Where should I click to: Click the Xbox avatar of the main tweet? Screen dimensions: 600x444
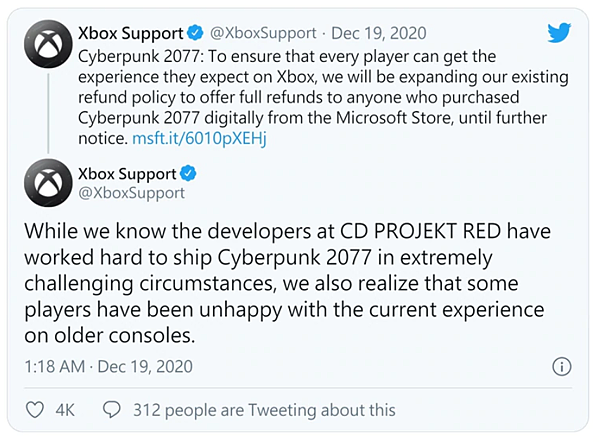pyautogui.click(x=48, y=183)
